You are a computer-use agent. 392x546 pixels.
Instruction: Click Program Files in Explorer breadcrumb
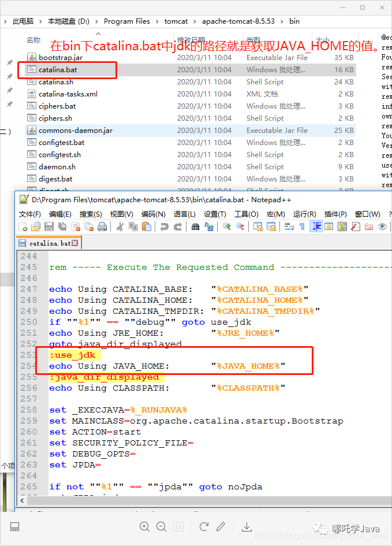(x=126, y=21)
